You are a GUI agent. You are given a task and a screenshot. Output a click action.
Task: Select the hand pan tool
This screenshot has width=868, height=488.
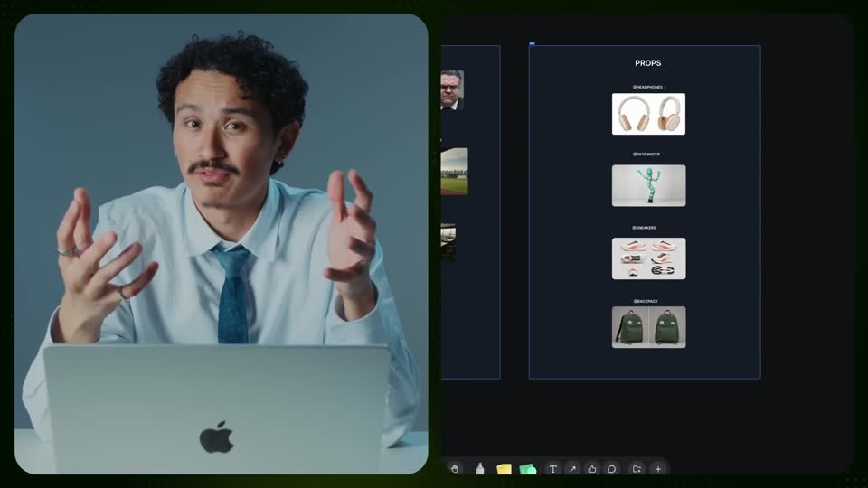pos(455,469)
